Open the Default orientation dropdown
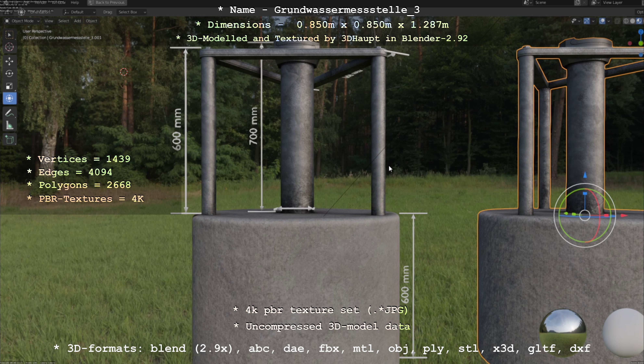 [x=79, y=12]
